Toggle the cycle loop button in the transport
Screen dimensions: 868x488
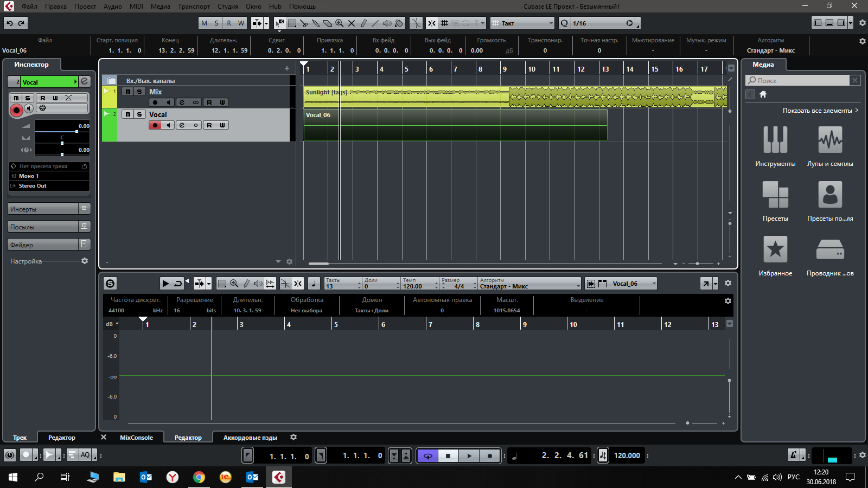(427, 456)
